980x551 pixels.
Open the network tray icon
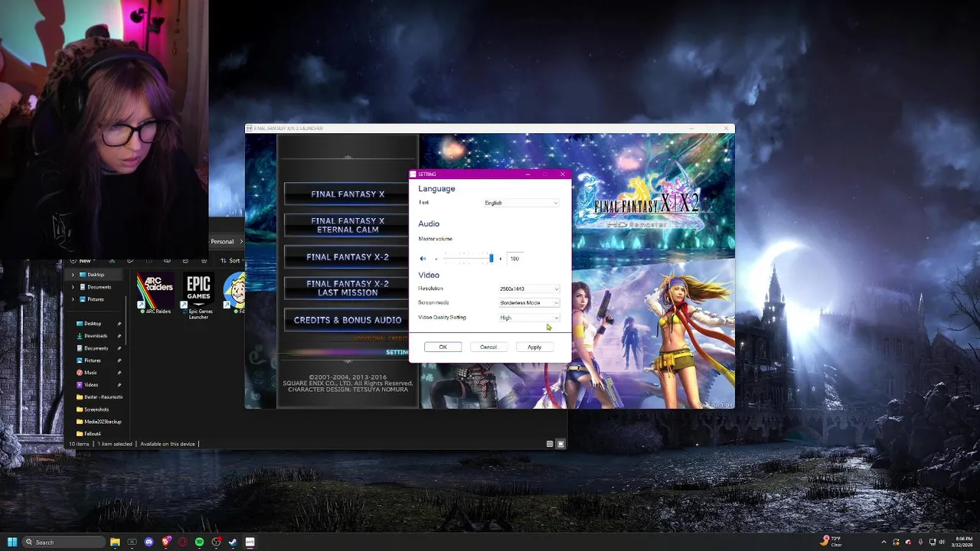pyautogui.click(x=932, y=542)
